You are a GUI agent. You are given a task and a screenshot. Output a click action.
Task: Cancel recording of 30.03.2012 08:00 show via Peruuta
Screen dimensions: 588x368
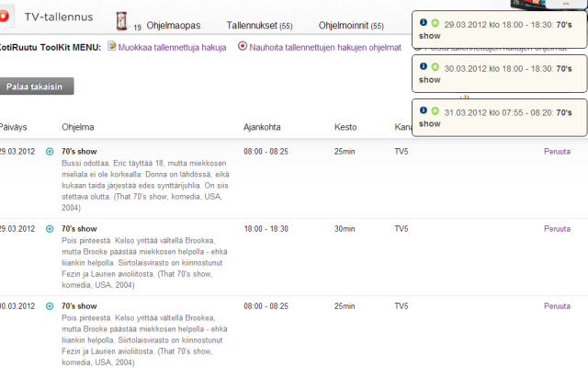click(x=557, y=306)
